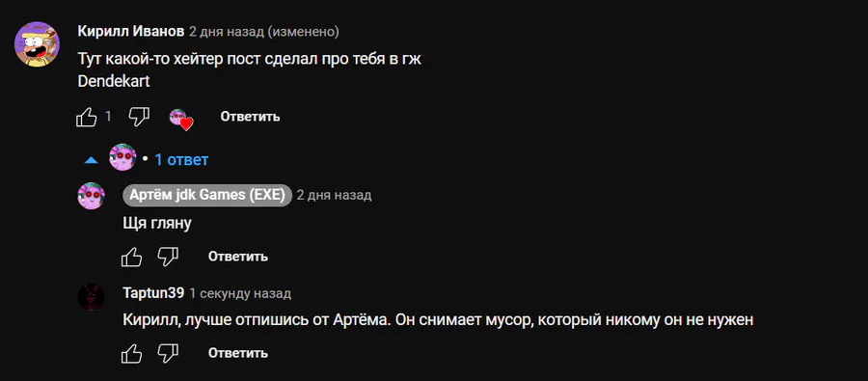Click the creator heart badge on top comment
The height and width of the screenshot is (381, 868).
[180, 119]
